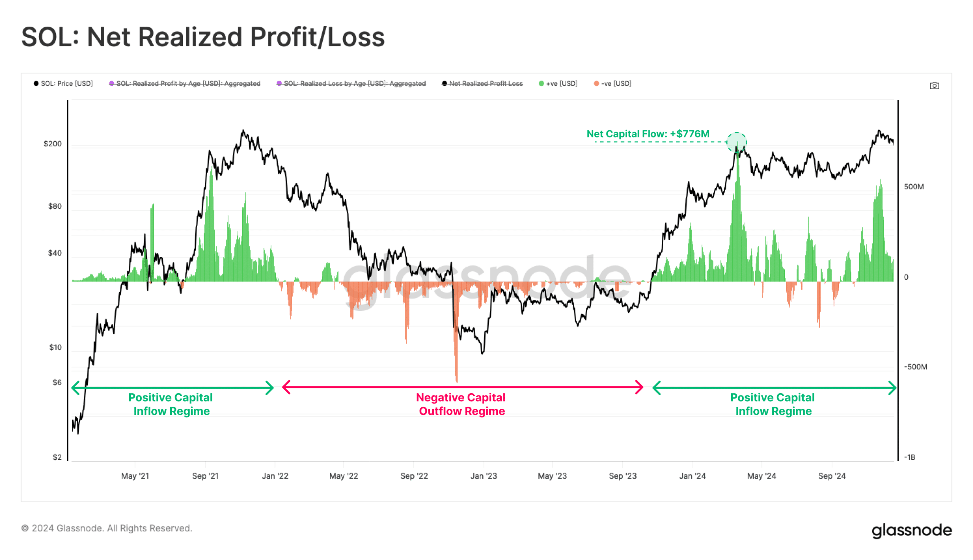Click the -500M right axis label

[915, 367]
